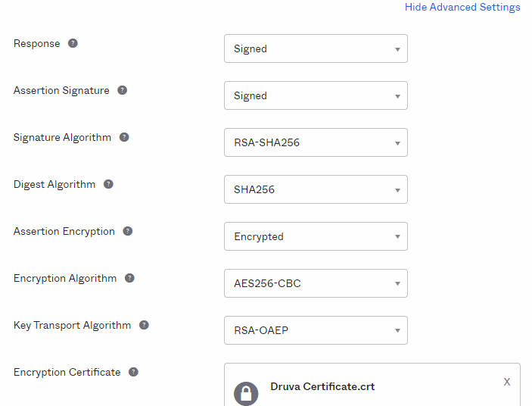Click help icon beside Assertion Signature
532x406 pixels.
[122, 90]
